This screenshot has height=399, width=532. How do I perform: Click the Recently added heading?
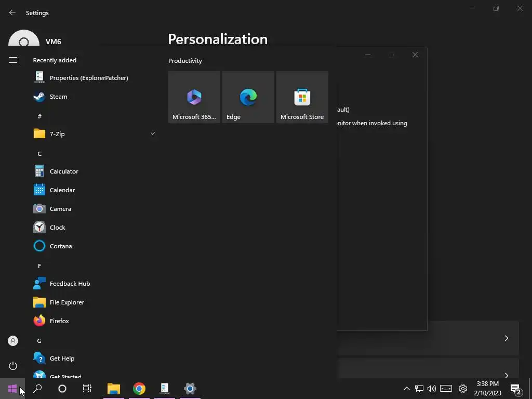pyautogui.click(x=55, y=60)
